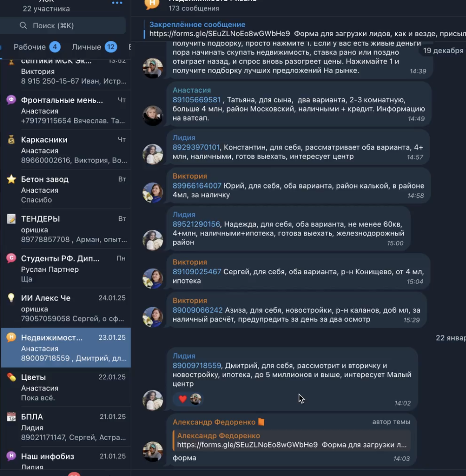Open the ТЕНДЕРЫ topic with notepad icon
The image size is (466, 476).
pyautogui.click(x=66, y=229)
